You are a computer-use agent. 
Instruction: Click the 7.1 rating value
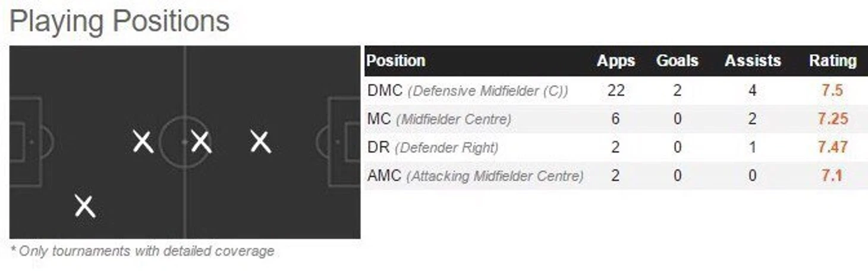coord(832,176)
